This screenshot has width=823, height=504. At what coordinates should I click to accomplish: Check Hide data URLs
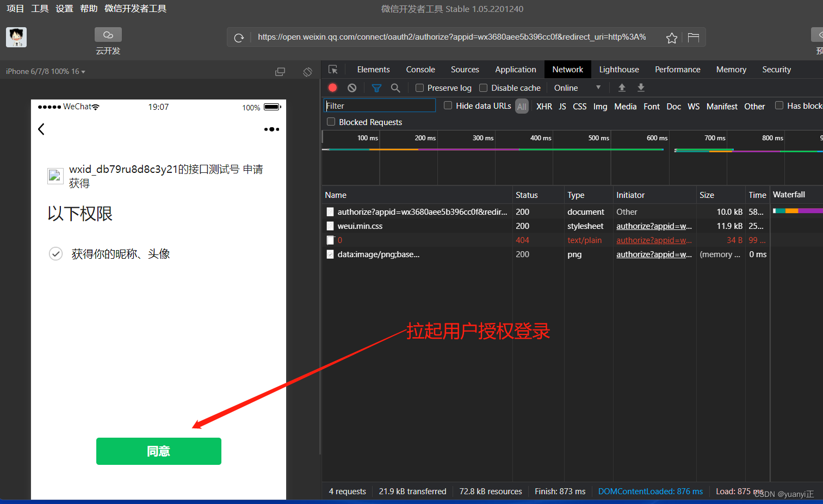pyautogui.click(x=448, y=105)
